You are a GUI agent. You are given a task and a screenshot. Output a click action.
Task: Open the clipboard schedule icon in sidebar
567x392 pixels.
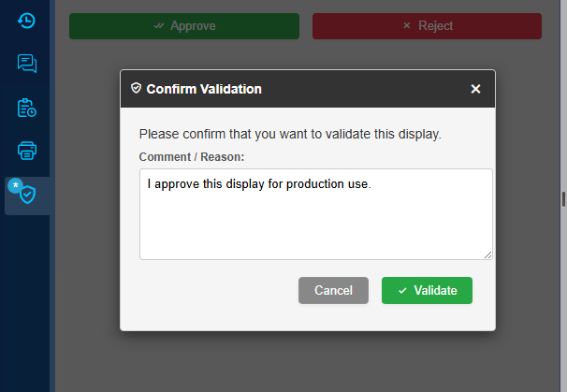point(27,108)
